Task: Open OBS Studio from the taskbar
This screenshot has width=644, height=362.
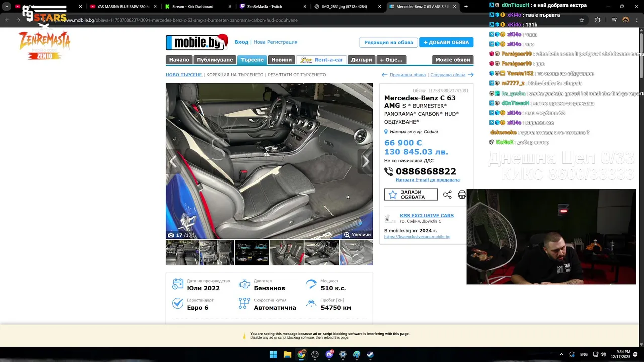Action: 315,354
